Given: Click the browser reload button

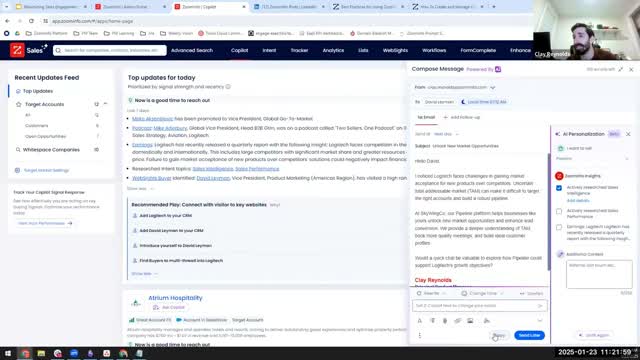Looking at the screenshot, I should [31, 21].
